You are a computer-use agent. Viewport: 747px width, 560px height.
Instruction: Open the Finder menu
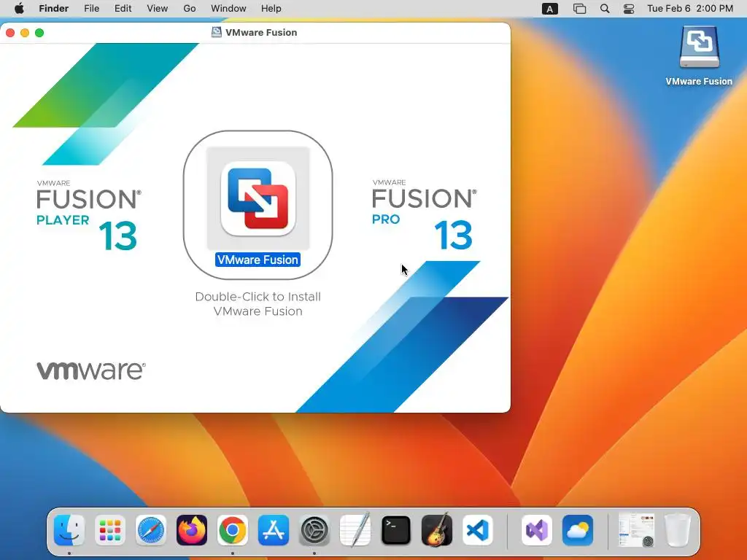click(53, 9)
